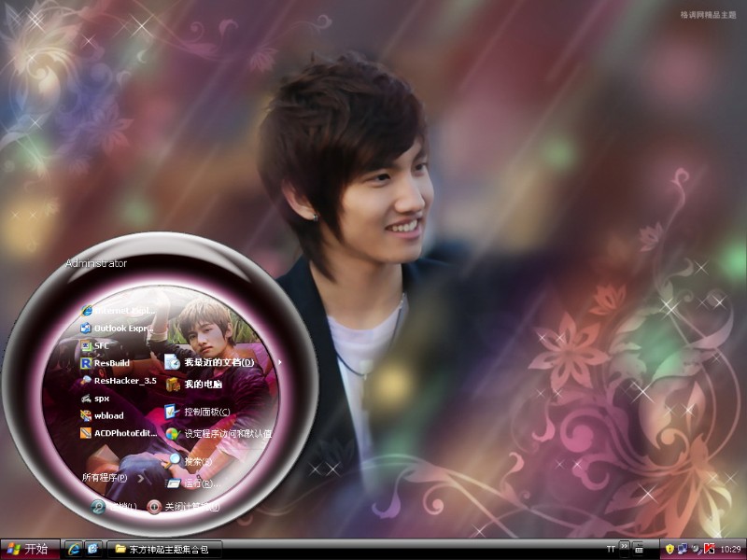Expand the 我最近的文档 submenu arrow

[x=279, y=362]
